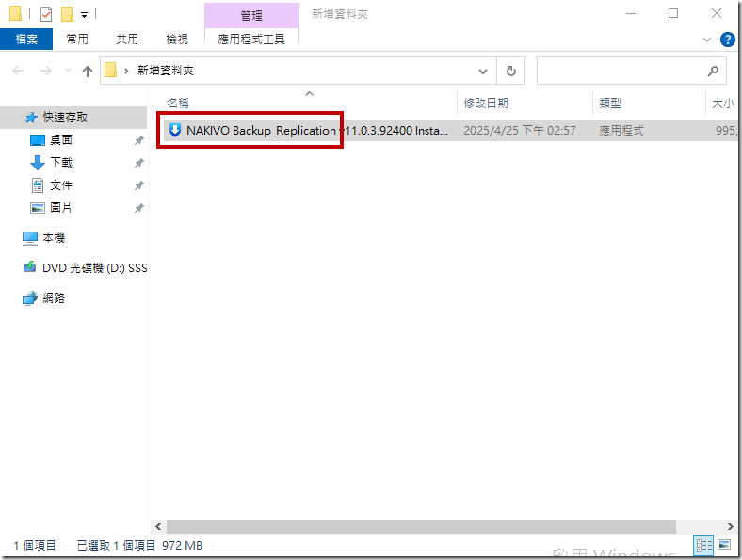
Task: Open the 應用程式工具 ribbon tab
Action: pyautogui.click(x=251, y=40)
